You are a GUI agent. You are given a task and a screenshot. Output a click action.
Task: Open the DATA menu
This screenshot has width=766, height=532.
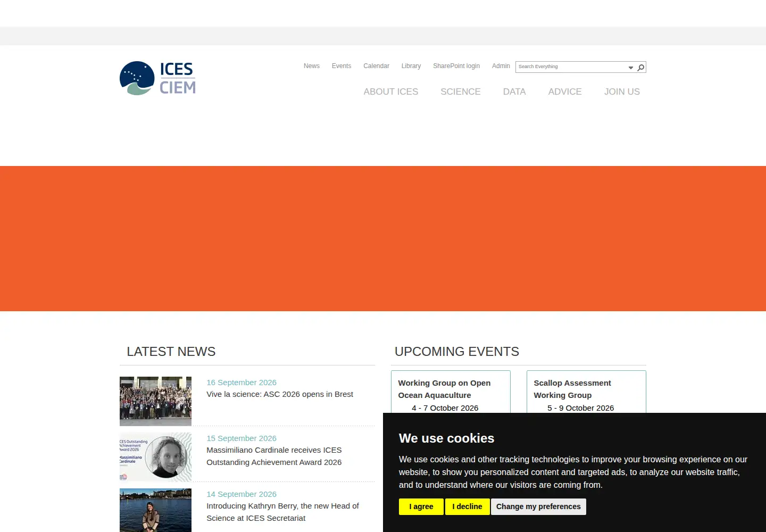click(514, 92)
